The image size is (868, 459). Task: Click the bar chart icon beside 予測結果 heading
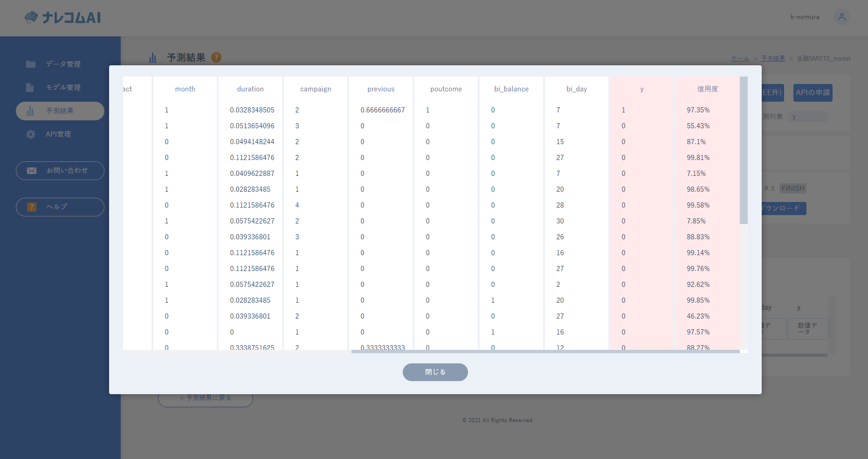152,57
